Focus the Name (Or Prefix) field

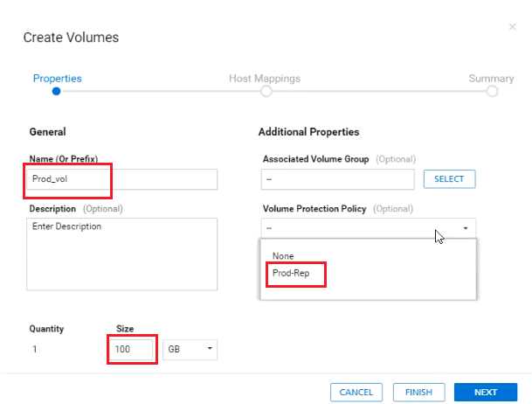point(122,179)
